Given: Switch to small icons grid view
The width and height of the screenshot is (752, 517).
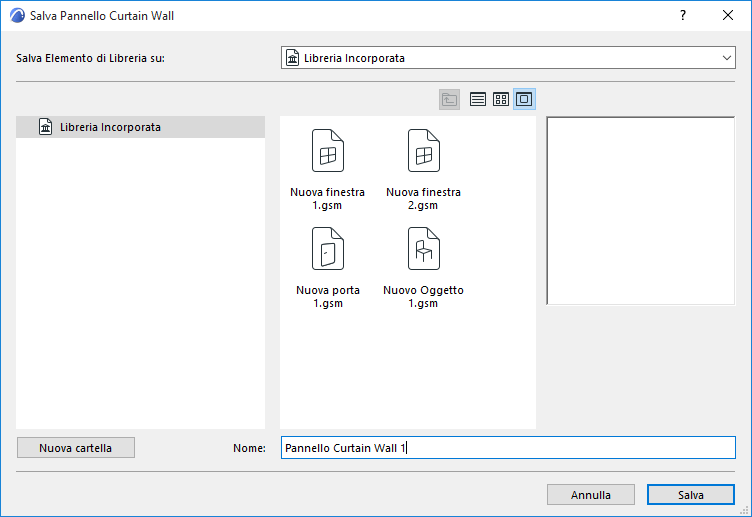Looking at the screenshot, I should [x=501, y=99].
